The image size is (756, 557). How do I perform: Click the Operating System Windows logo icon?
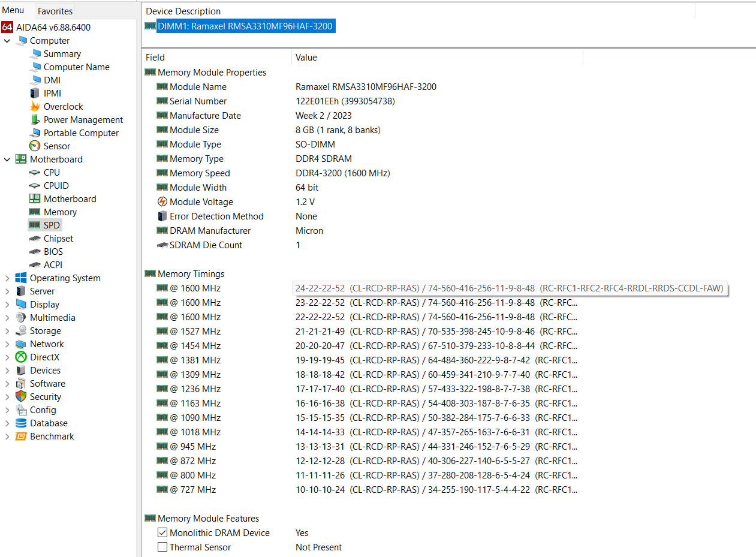[x=21, y=278]
